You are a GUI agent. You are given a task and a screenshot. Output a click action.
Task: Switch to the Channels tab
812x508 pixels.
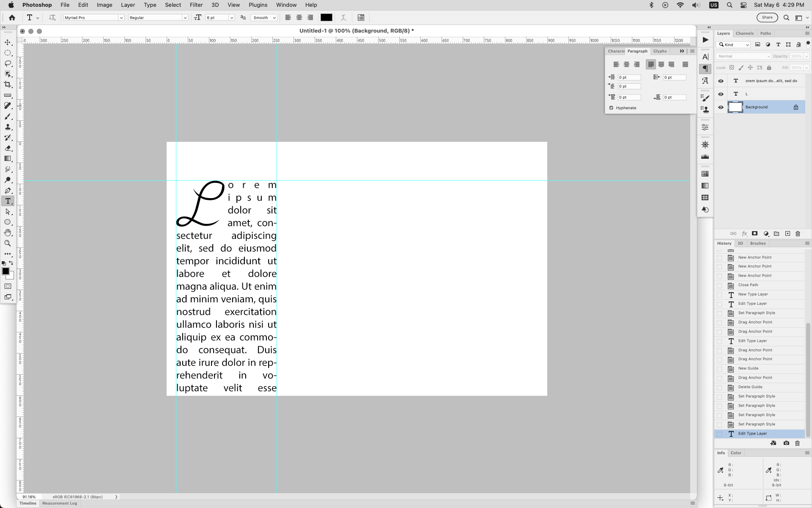[x=744, y=33]
